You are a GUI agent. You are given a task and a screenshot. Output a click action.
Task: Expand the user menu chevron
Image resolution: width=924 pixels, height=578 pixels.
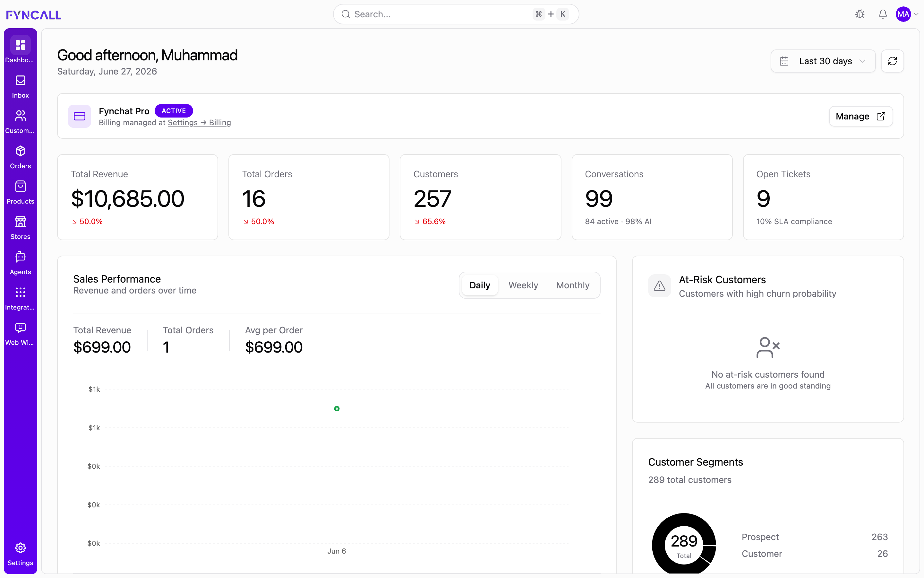pyautogui.click(x=916, y=14)
